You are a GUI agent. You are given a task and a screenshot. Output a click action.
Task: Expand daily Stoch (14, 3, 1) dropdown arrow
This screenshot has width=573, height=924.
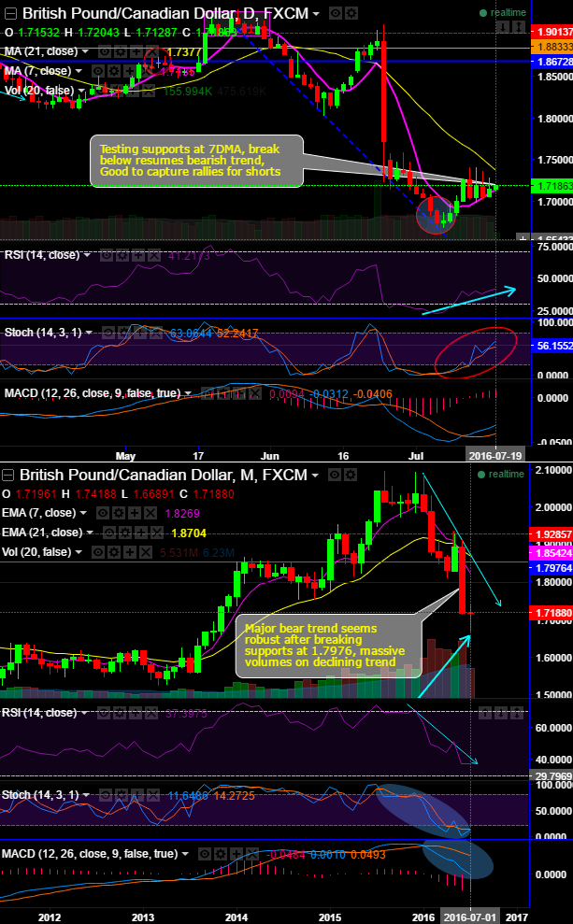(x=89, y=333)
